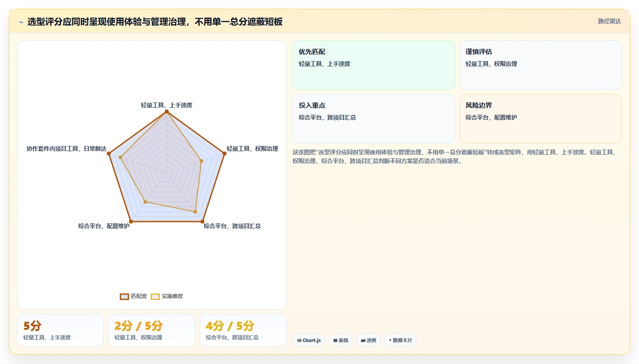Click radar axis label 协作套件内项目工具，日常触达
The width and height of the screenshot is (639, 364).
pyautogui.click(x=66, y=149)
